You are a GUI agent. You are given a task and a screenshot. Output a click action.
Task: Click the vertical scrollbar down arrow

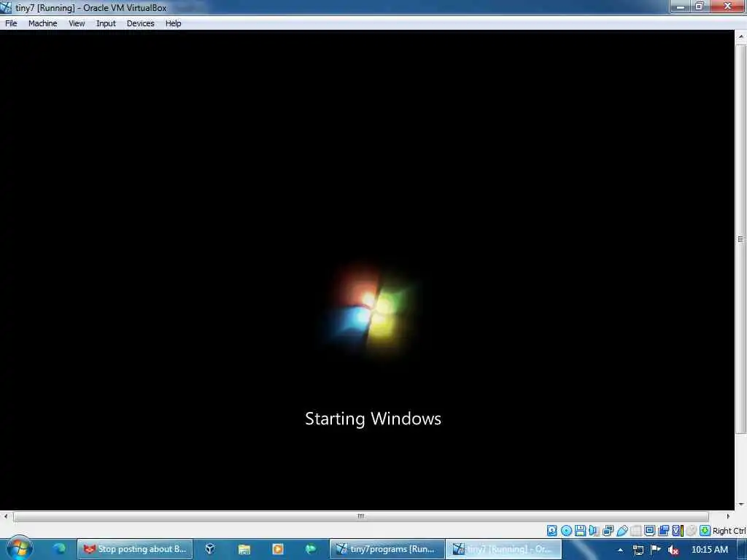(x=741, y=504)
